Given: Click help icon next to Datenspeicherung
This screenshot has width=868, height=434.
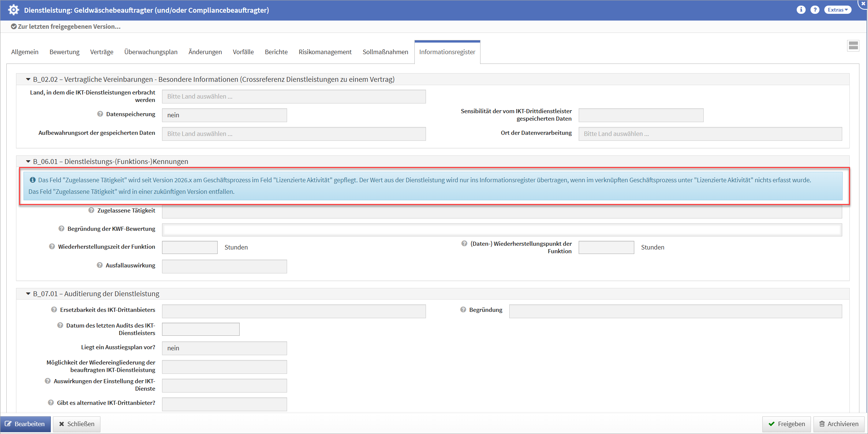Looking at the screenshot, I should [x=100, y=114].
